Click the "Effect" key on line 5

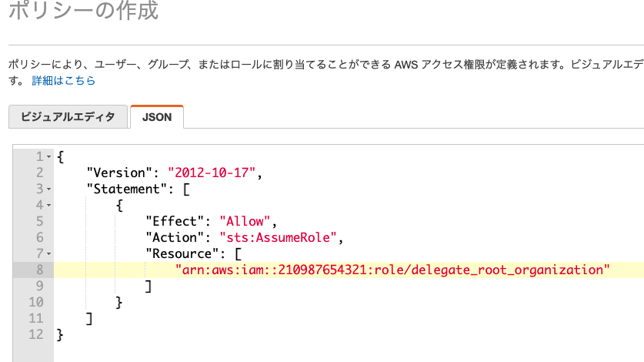click(x=175, y=221)
